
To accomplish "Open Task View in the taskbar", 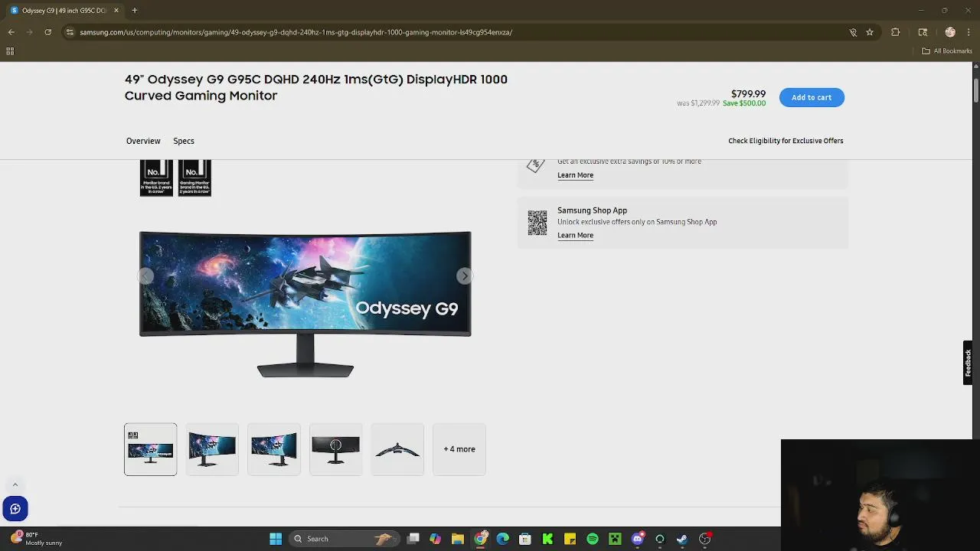I will [x=413, y=539].
